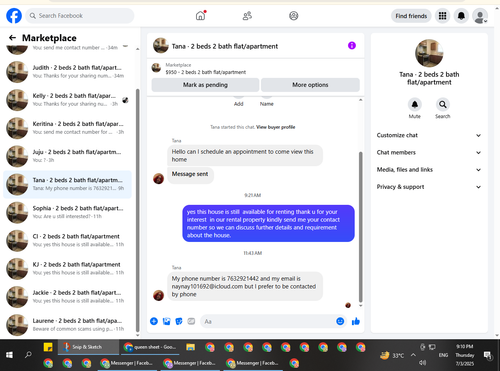Screen dimensions: 500x371
Task: Open Judith's 2 beds 2 bath conversation
Action: point(67,72)
